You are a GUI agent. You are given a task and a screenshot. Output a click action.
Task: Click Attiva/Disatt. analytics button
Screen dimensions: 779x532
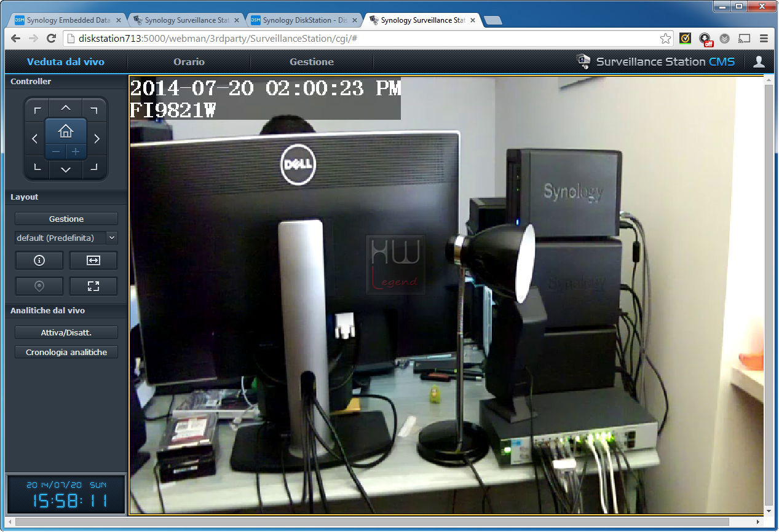click(66, 332)
